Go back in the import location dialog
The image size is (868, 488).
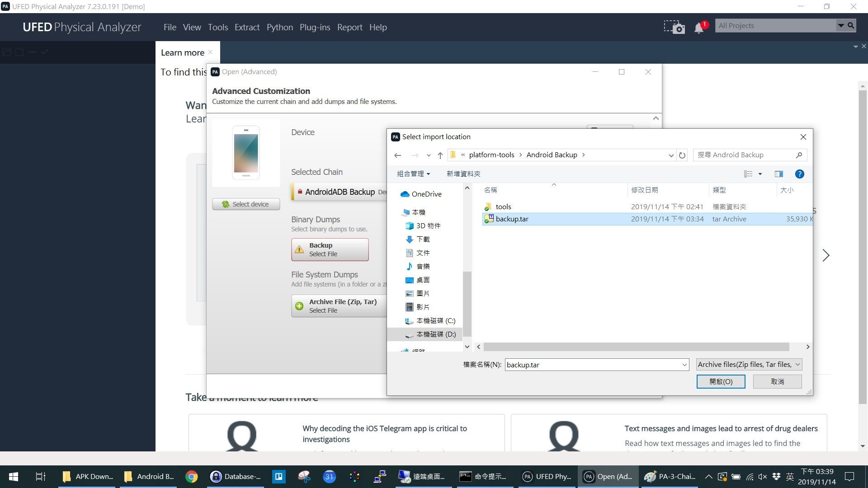click(x=397, y=155)
